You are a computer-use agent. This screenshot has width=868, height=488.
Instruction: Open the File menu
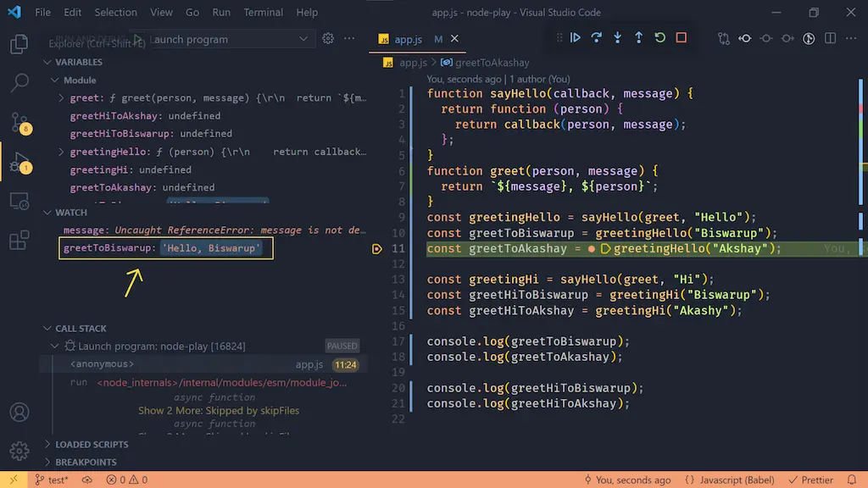click(42, 12)
